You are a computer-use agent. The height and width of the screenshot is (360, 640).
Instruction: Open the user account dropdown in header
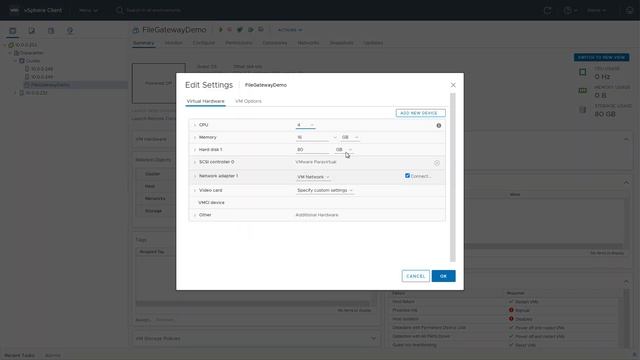(x=597, y=11)
